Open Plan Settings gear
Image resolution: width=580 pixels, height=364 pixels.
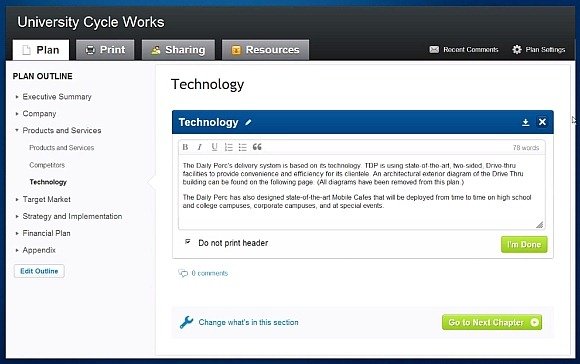517,50
